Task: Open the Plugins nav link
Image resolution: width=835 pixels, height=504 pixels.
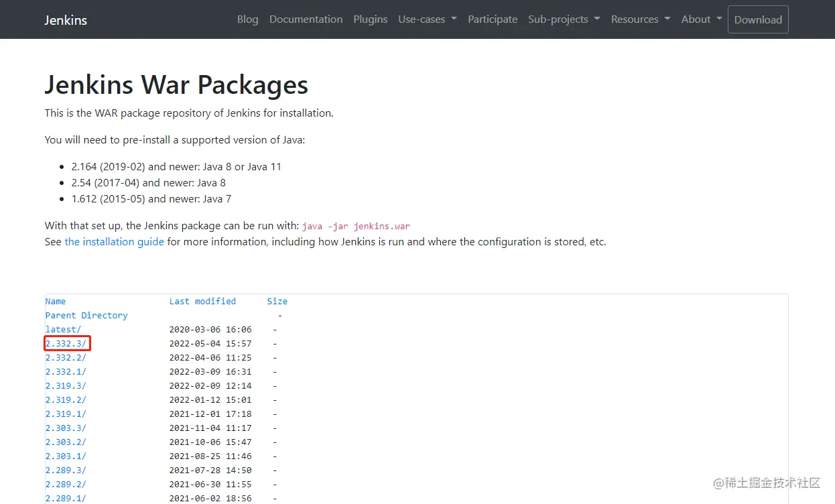Action: point(371,19)
